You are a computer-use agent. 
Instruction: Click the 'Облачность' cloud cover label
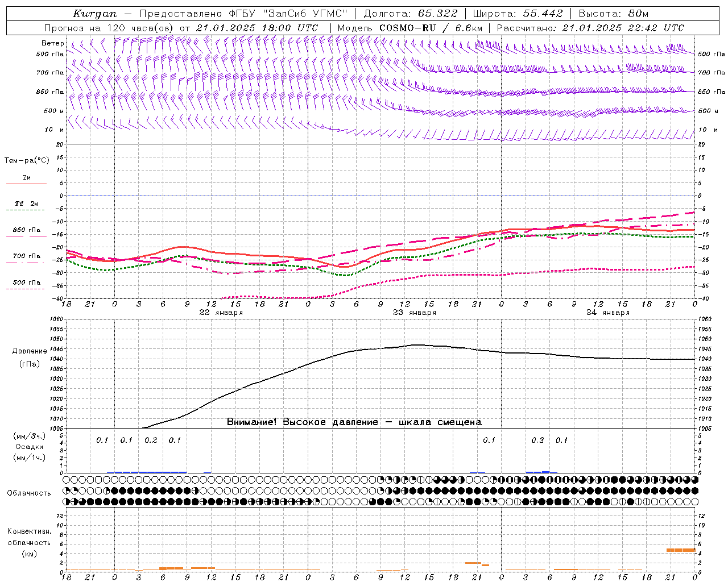[29, 493]
